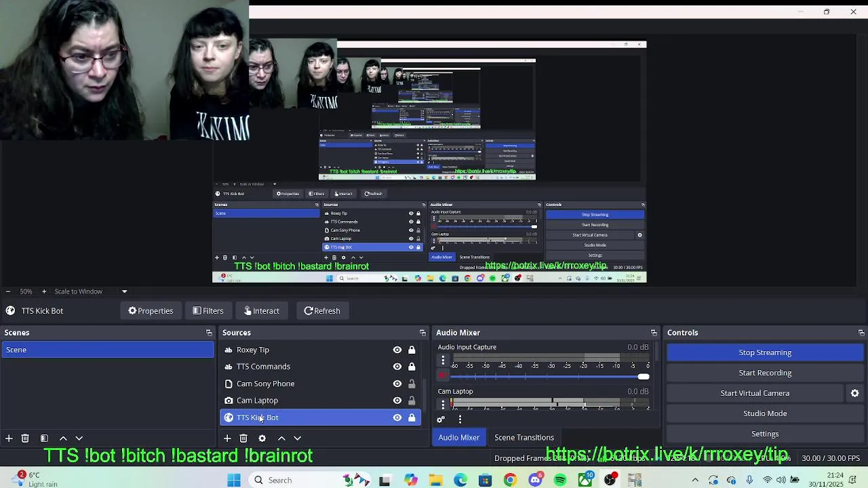Configure virtual camera gear icon
Viewport: 868px width, 488px height.
[x=854, y=393]
